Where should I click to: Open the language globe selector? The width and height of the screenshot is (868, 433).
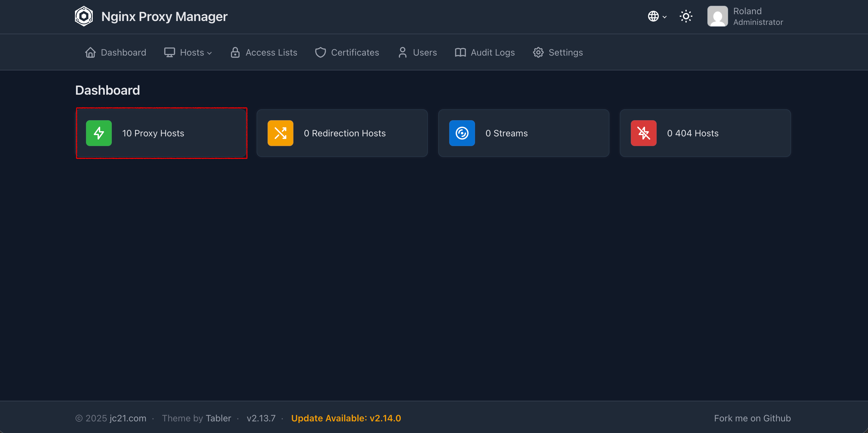[657, 16]
